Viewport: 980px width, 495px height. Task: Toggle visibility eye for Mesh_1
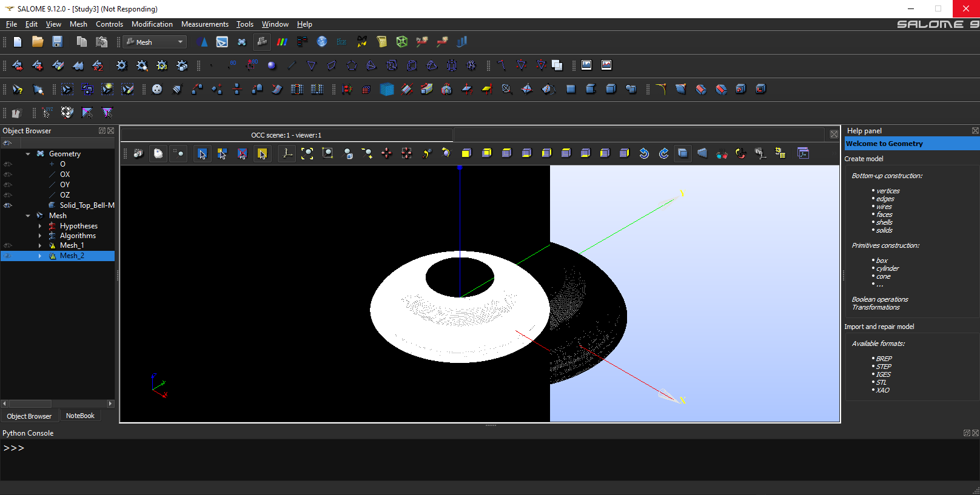tap(8, 245)
